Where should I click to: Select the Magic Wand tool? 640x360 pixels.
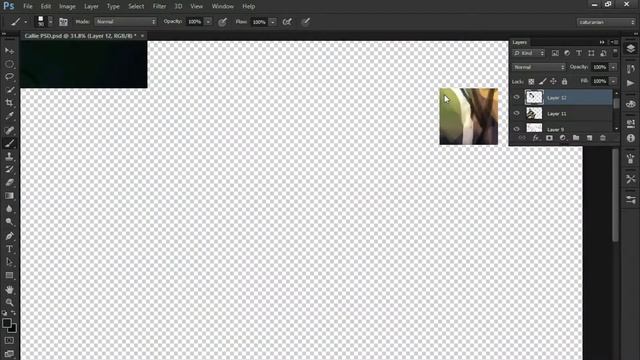(x=9, y=90)
